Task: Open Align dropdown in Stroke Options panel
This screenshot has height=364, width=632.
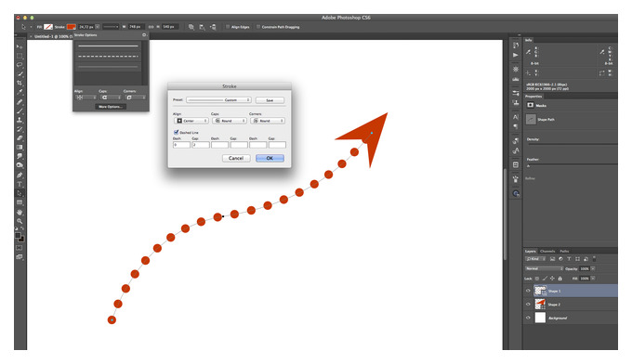Action: [86, 97]
